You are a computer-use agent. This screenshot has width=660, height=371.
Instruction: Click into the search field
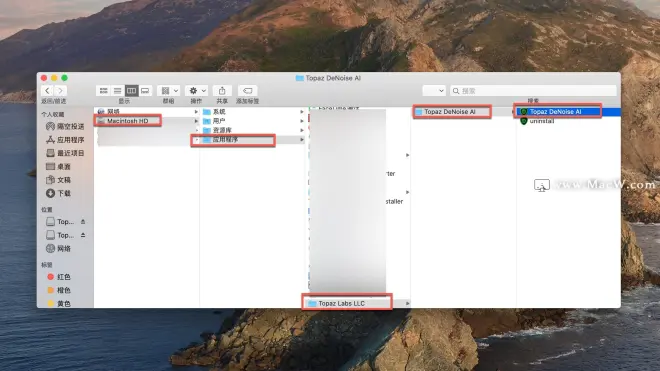tap(533, 91)
